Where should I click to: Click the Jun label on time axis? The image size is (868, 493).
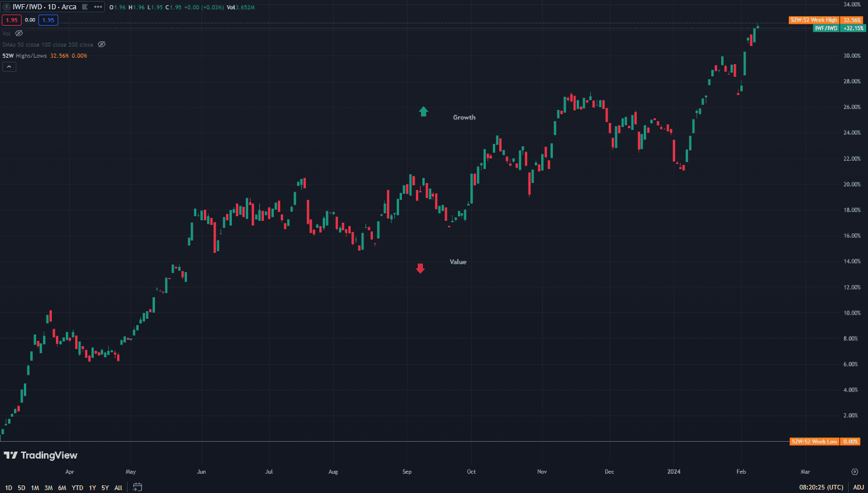(x=202, y=471)
